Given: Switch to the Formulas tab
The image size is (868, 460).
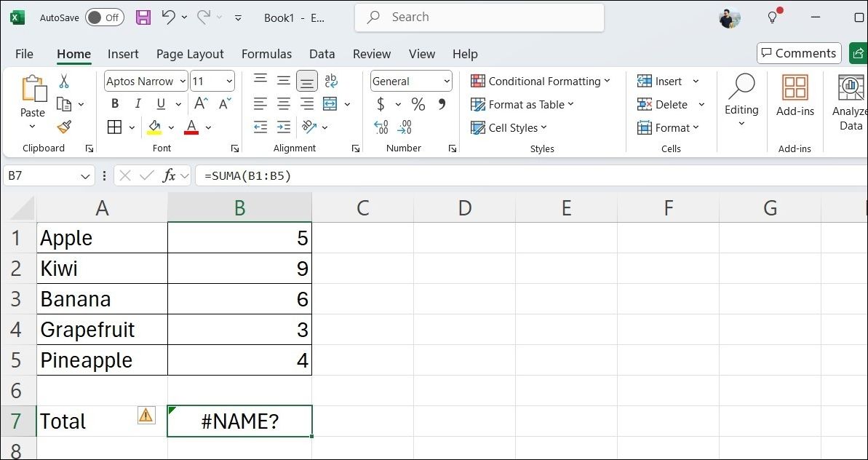Looking at the screenshot, I should coord(266,54).
